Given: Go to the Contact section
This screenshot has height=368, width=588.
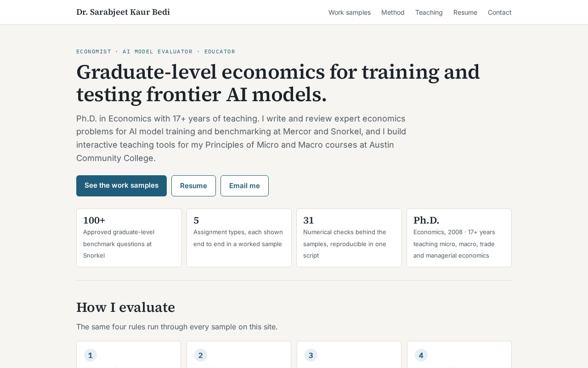Looking at the screenshot, I should coord(500,12).
